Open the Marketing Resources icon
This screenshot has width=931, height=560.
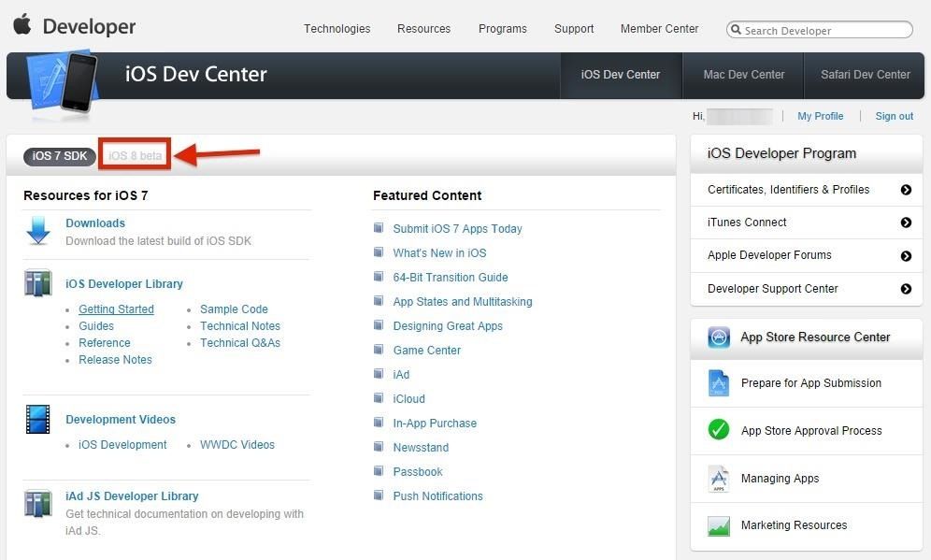pos(718,525)
